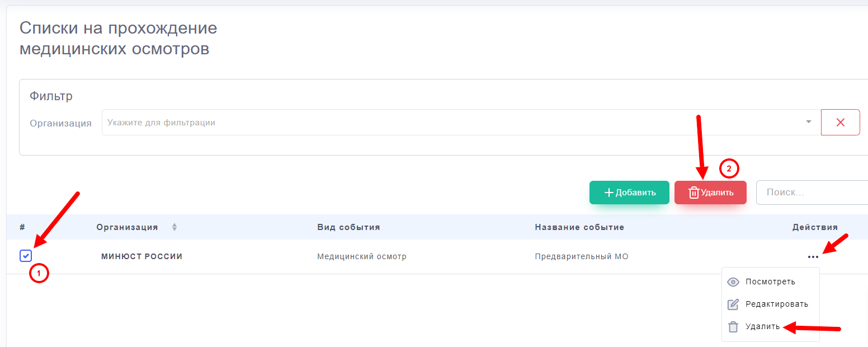Viewport: 868px width, 347px height.
Task: Click the plus icon on the green Добавить button
Action: 609,193
